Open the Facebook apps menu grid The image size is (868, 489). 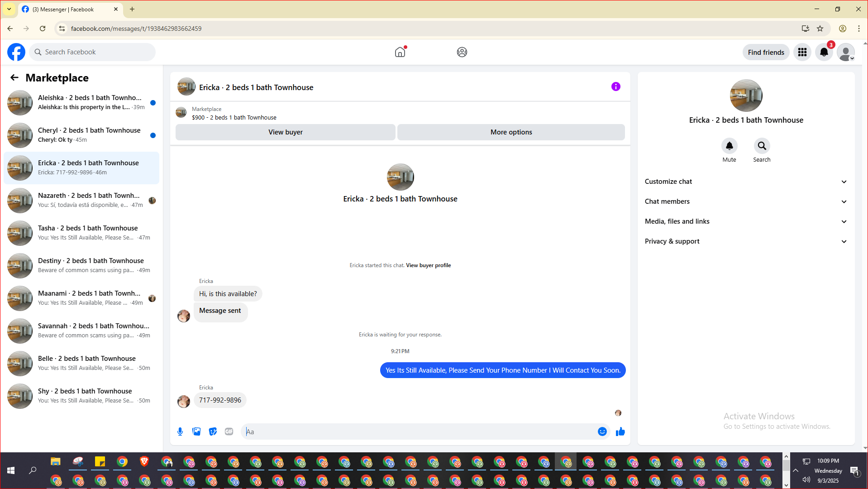click(x=802, y=52)
